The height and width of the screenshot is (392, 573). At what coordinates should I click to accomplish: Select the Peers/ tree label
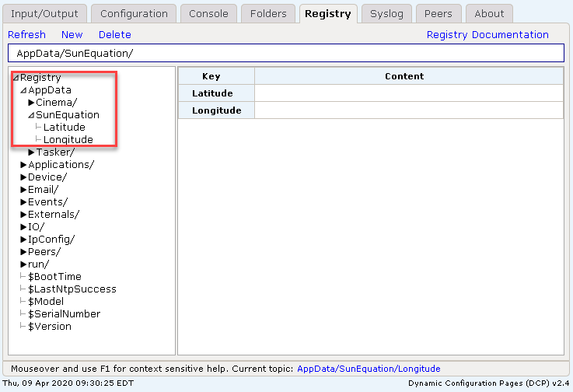pos(44,251)
